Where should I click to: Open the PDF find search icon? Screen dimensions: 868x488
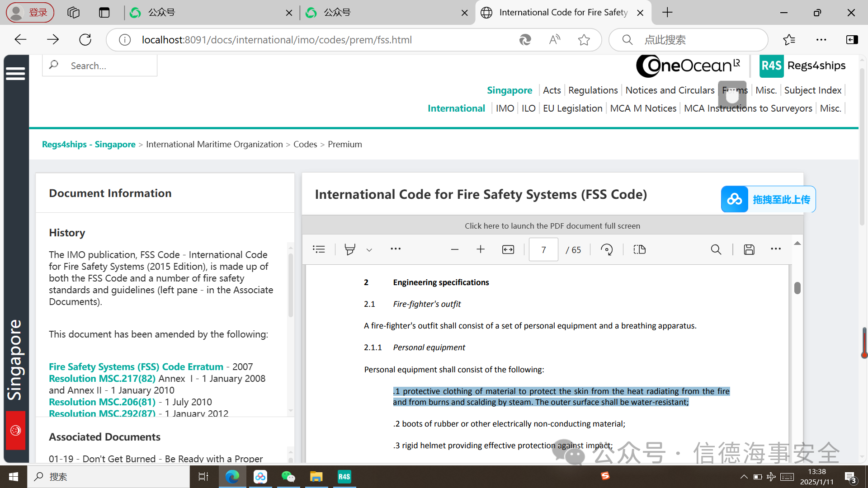point(716,249)
